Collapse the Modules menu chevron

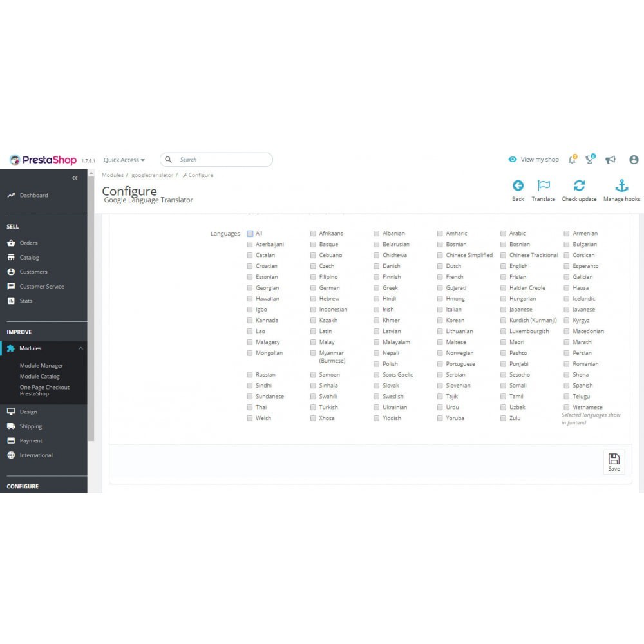point(80,348)
